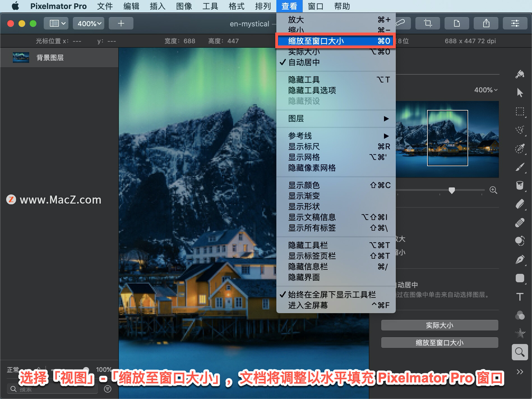Select the Paint/Style tool at toolbar top
The image size is (532, 399).
click(520, 74)
